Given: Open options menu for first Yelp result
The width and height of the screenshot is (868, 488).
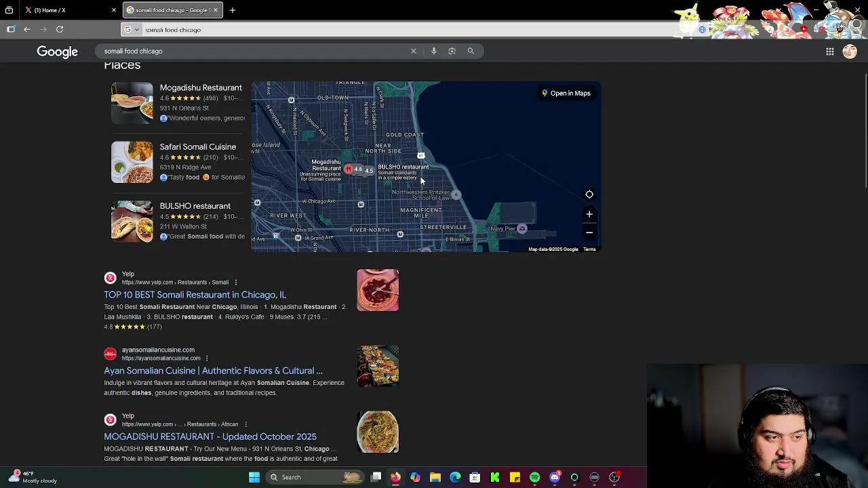Looking at the screenshot, I should (x=236, y=282).
